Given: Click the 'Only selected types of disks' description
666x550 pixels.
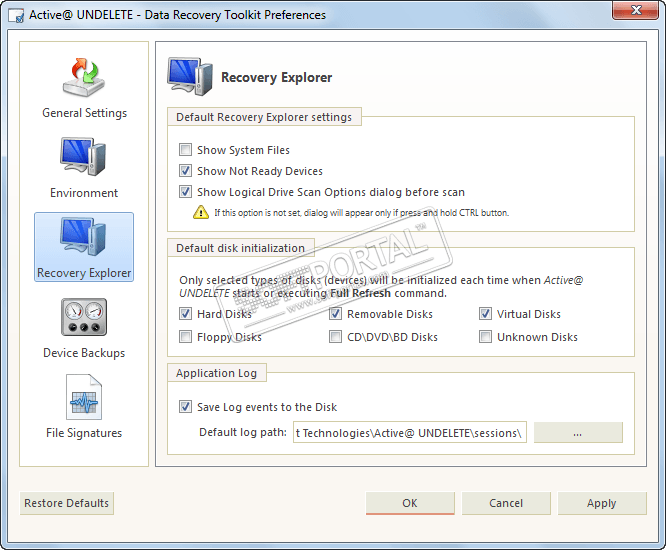Looking at the screenshot, I should (381, 287).
